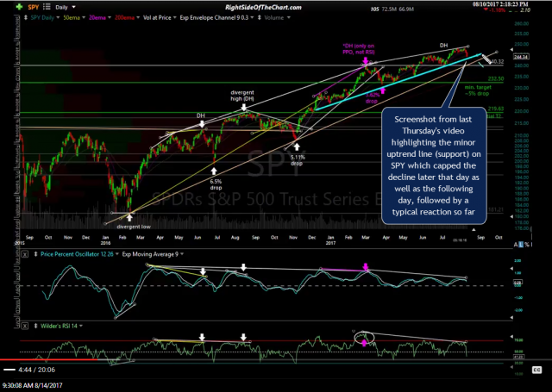Image resolution: width=552 pixels, height=392 pixels.
Task: Open the Daily timeframe dropdown
Action: click(73, 7)
